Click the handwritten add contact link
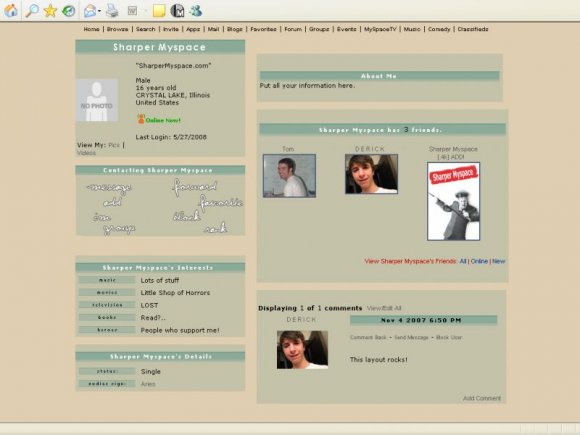This screenshot has height=435, width=580. [x=112, y=202]
